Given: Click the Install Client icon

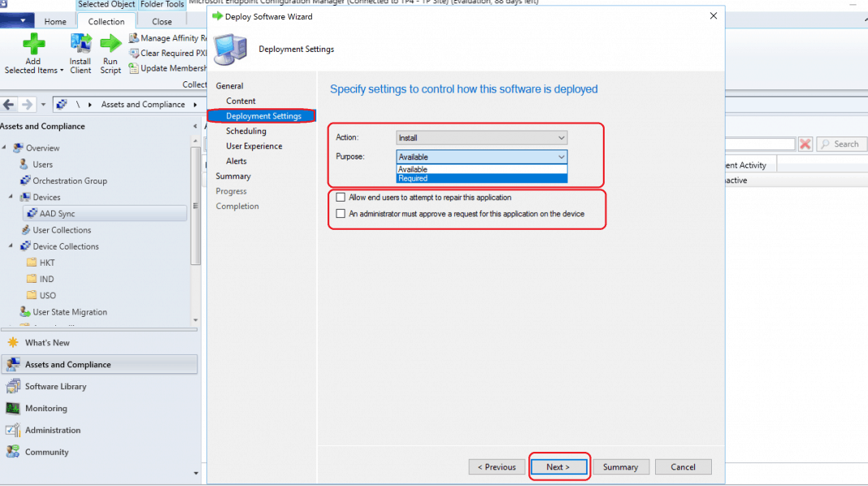Looking at the screenshot, I should click(x=80, y=44).
